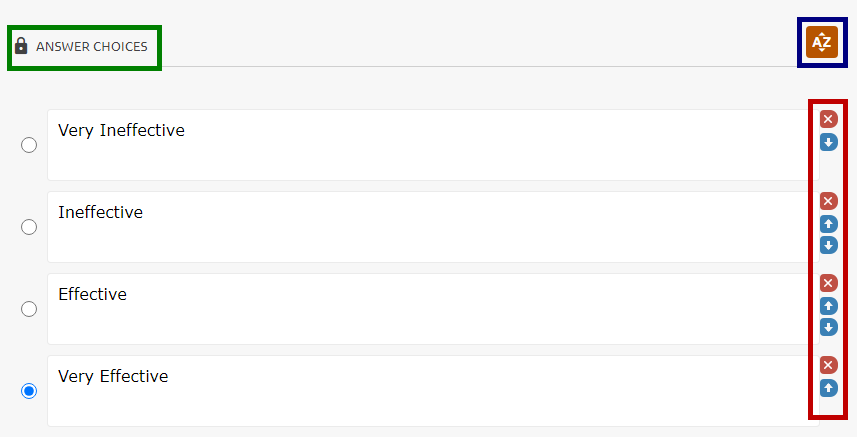This screenshot has height=437, width=857.
Task: Move Effective answer up
Action: tap(828, 306)
